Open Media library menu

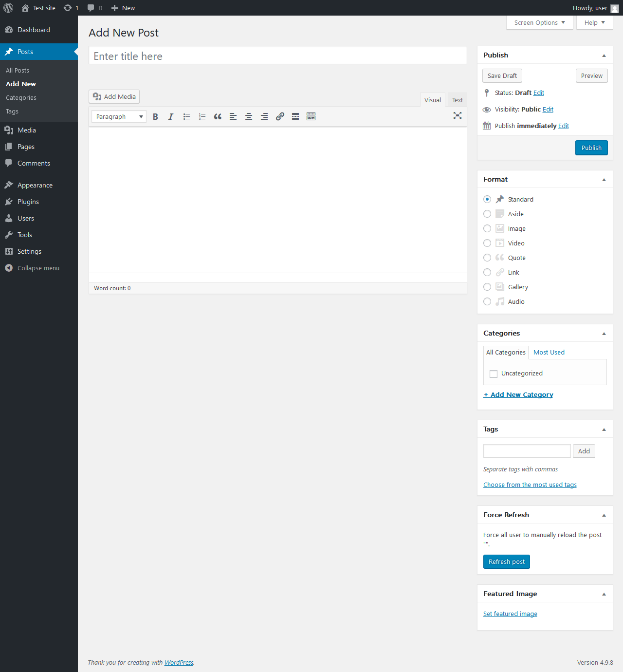(39, 130)
